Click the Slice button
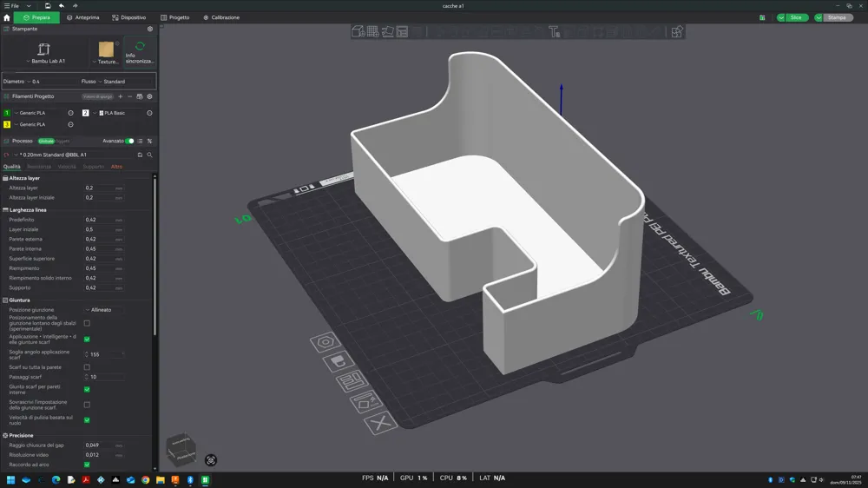This screenshot has height=488, width=868. coord(796,17)
